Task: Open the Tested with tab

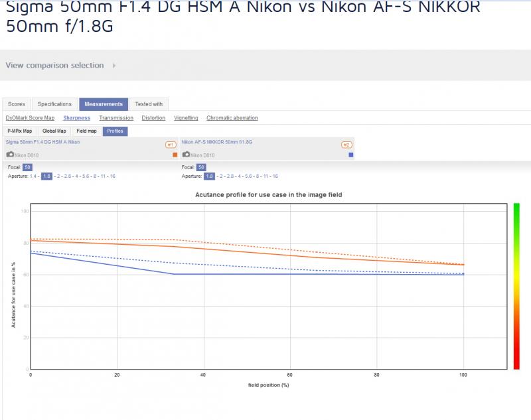Action: (149, 104)
